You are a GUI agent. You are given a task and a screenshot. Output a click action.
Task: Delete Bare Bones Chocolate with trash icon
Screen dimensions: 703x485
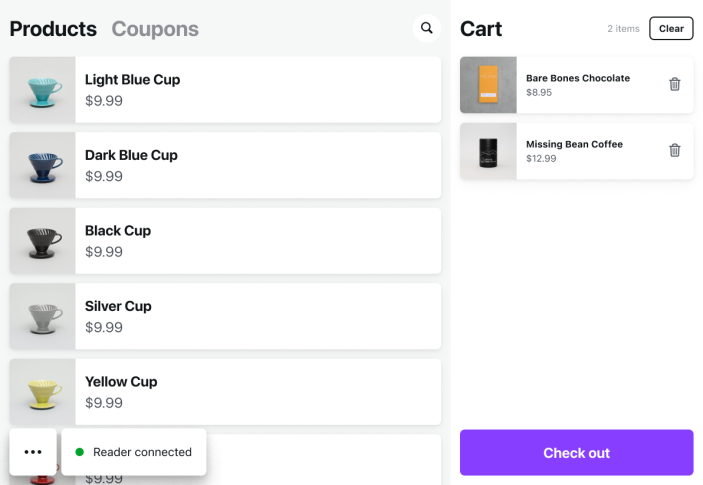coord(674,85)
